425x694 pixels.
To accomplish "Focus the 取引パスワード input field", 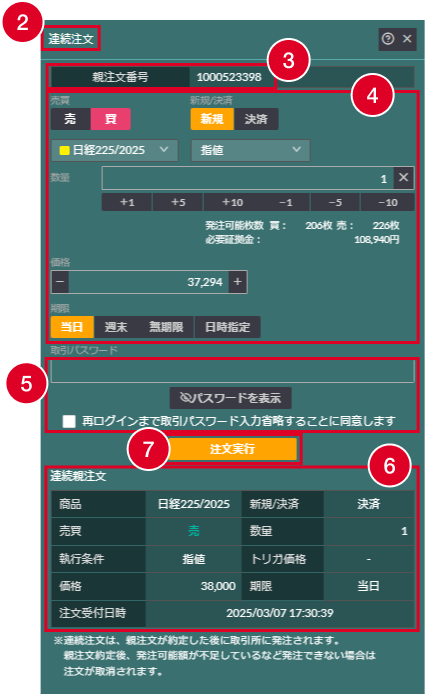I will coord(232,371).
